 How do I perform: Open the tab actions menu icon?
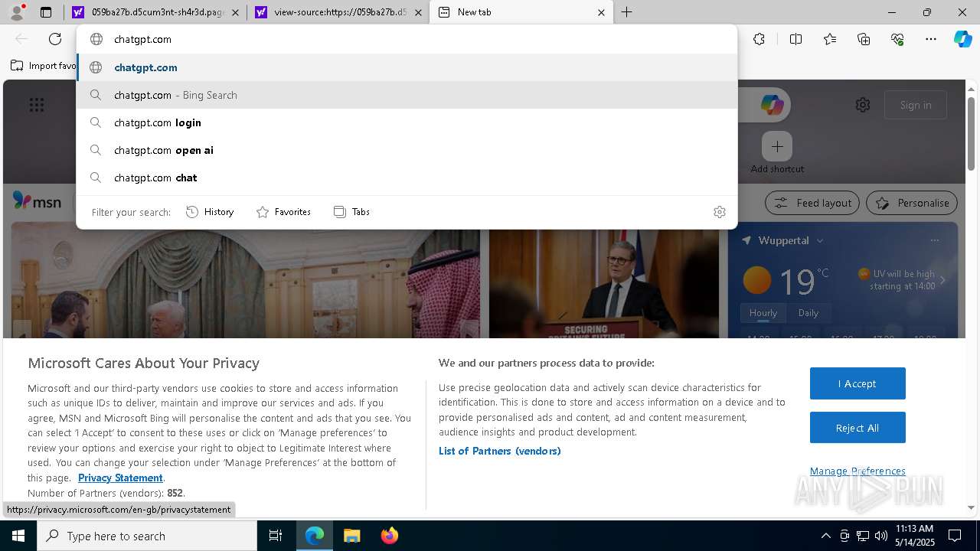(46, 12)
